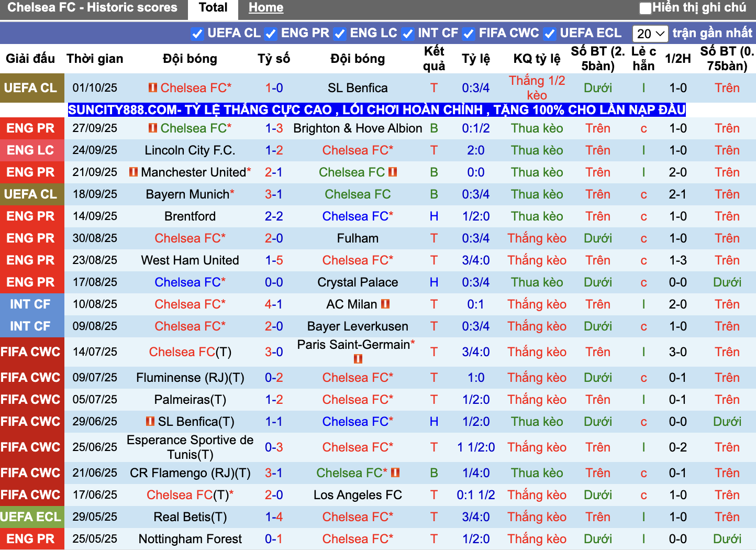Image resolution: width=756 pixels, height=550 pixels.
Task: Toggle the UEFA ECL checkbox
Action: tap(550, 34)
